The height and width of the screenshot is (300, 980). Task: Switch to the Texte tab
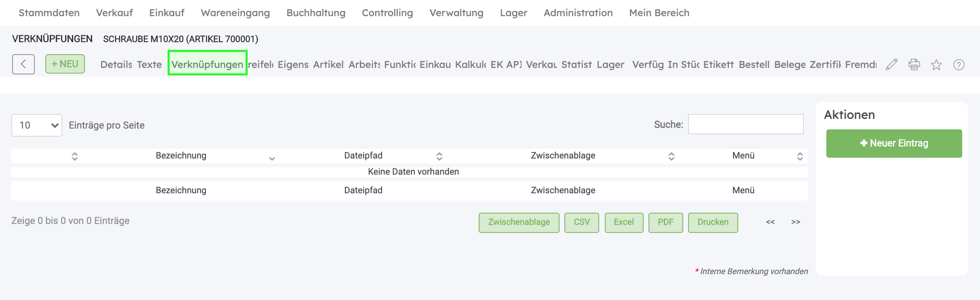point(149,65)
